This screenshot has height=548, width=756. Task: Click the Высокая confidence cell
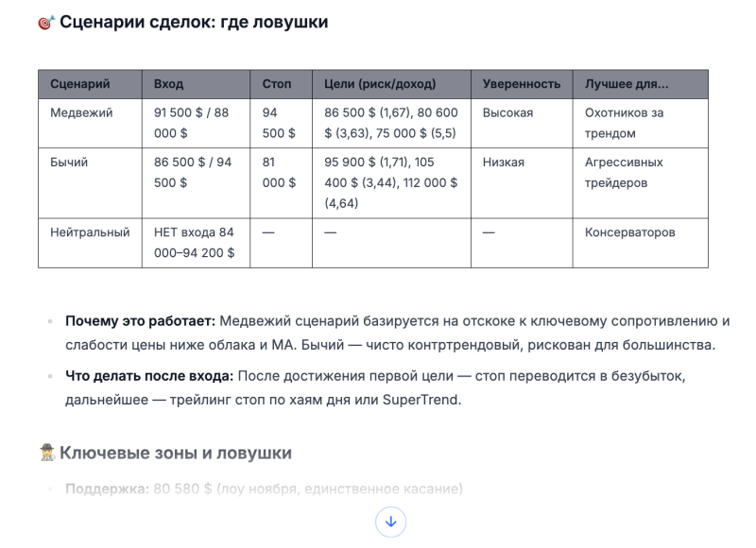pyautogui.click(x=507, y=113)
